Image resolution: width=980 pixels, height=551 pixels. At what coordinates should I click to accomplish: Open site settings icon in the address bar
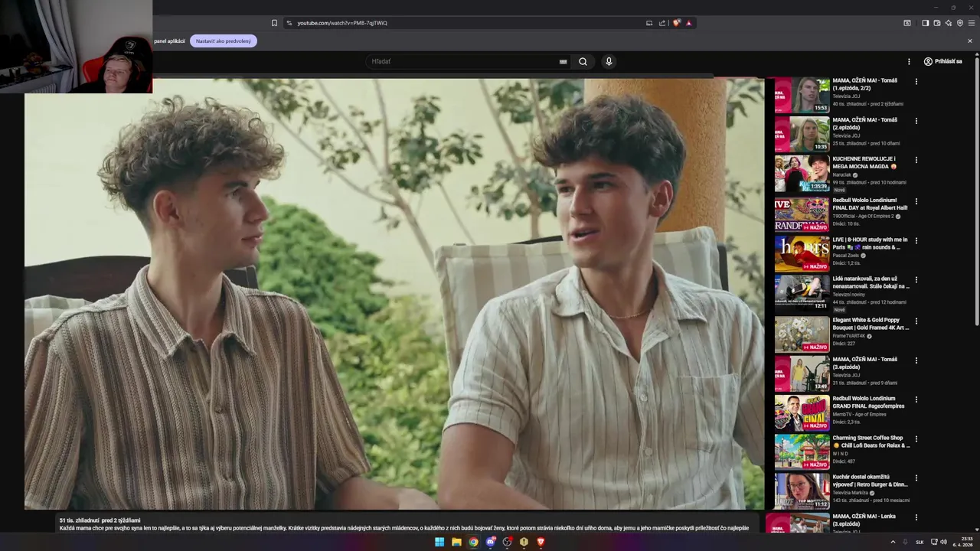click(289, 23)
